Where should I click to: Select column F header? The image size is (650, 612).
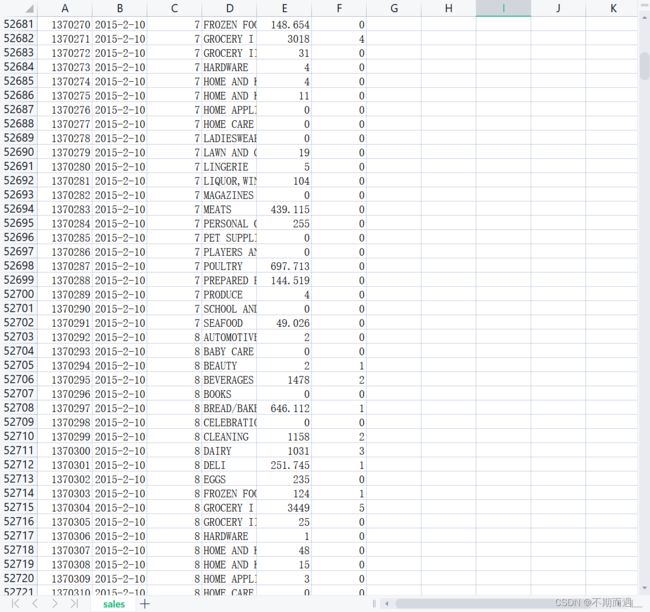tap(339, 8)
